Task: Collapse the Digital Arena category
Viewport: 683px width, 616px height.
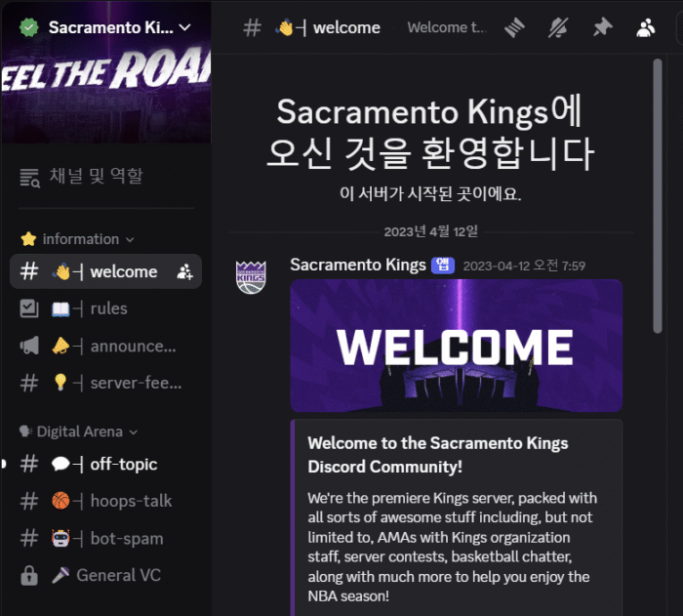Action: tap(78, 431)
